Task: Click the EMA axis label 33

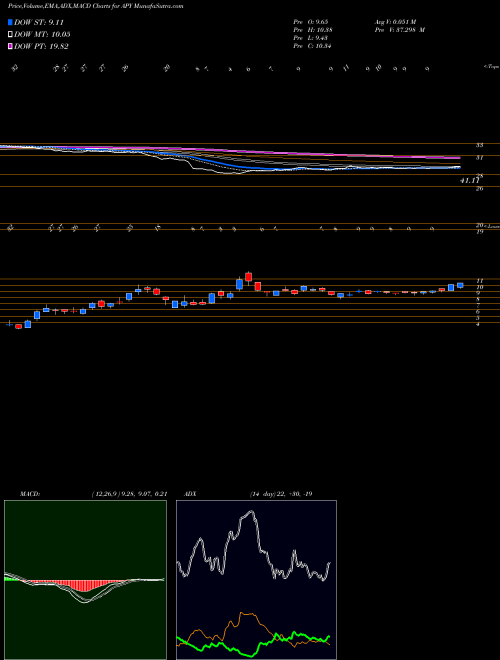Action: click(x=479, y=145)
